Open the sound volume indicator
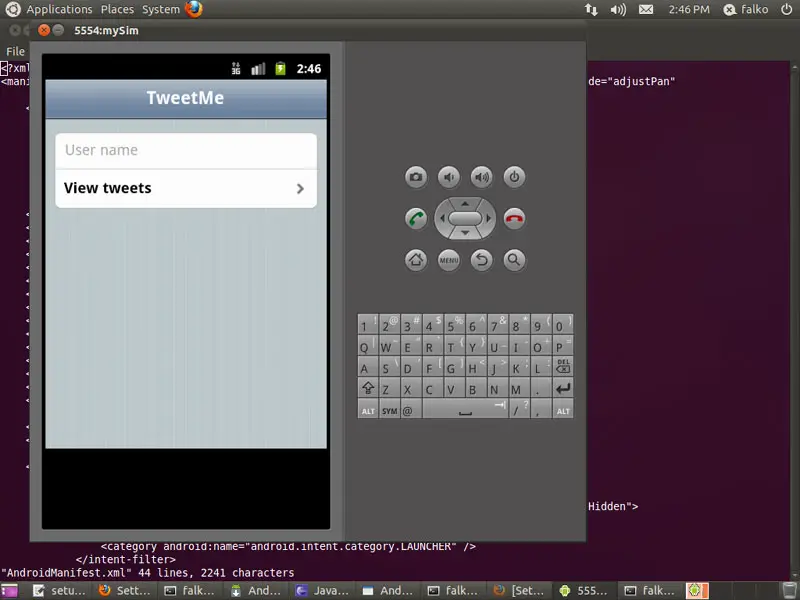Screen dimensions: 800x600 [x=618, y=9]
